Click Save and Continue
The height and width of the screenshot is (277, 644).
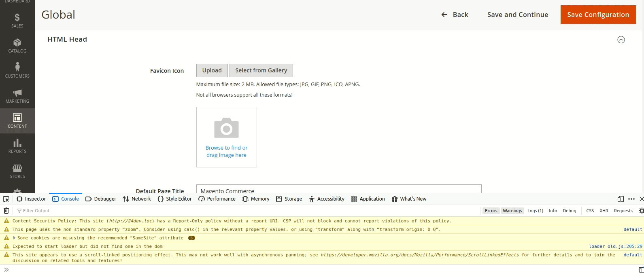coord(518,15)
